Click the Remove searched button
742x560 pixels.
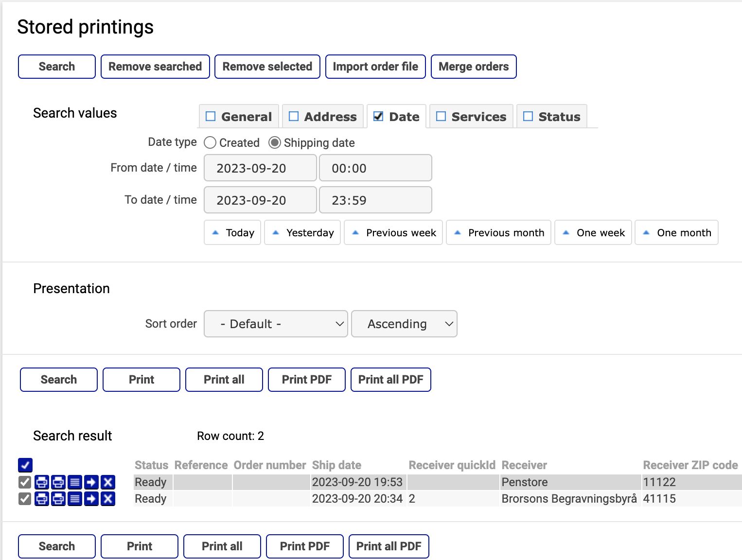pos(155,67)
